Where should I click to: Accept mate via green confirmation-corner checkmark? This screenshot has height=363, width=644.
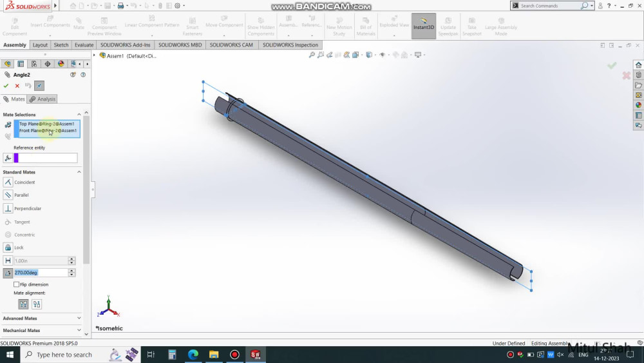(612, 65)
